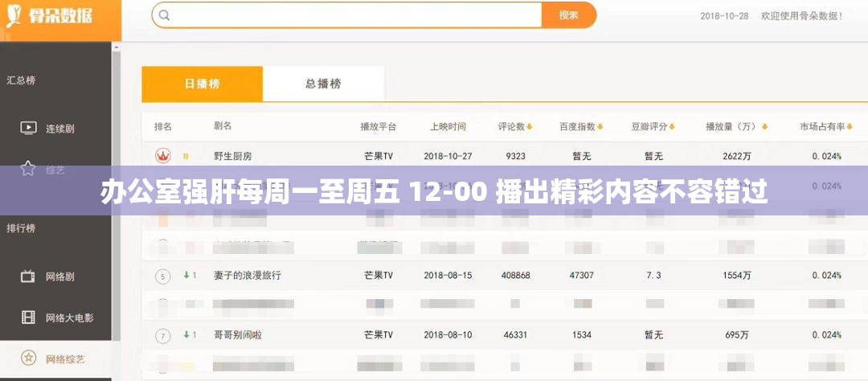The image size is (868, 381).
Task: Click the rank 5 circle badge
Action: (162, 276)
